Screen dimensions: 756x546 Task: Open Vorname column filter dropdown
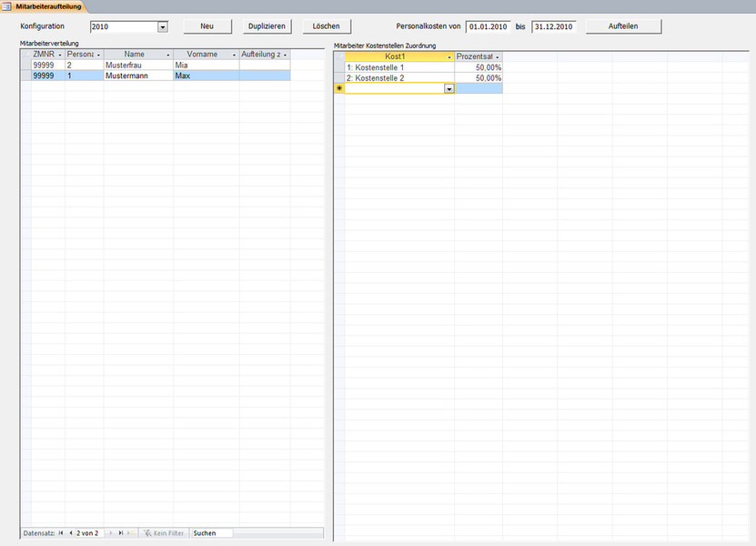click(235, 55)
